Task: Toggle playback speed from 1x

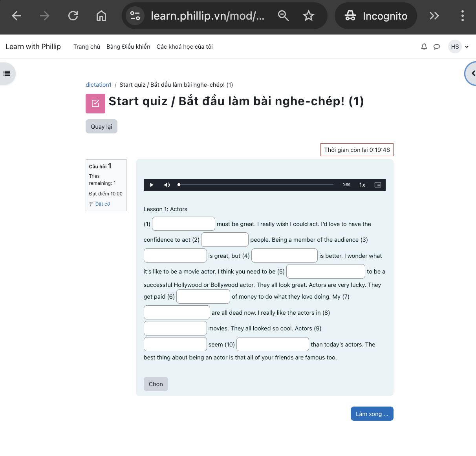Action: [x=362, y=184]
